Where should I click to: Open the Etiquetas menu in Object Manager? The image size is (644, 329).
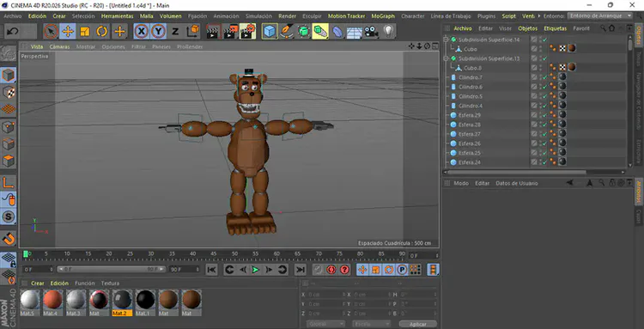556,28
